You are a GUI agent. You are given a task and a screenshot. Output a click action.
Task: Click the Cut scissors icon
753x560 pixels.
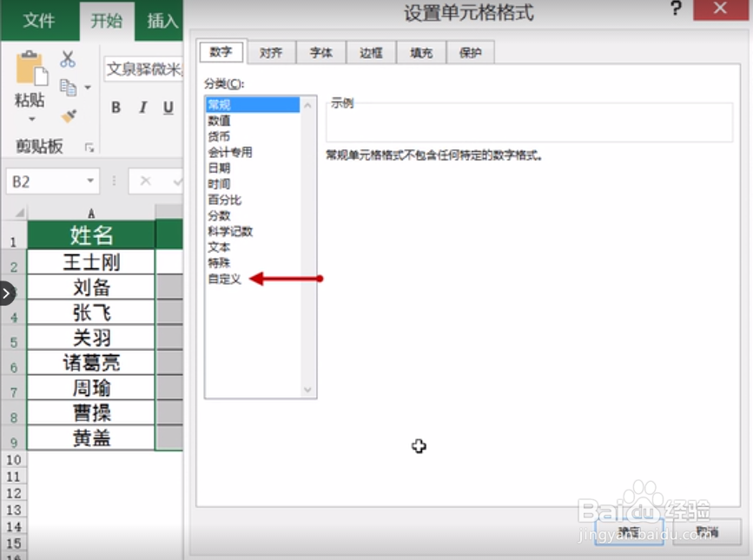point(68,60)
